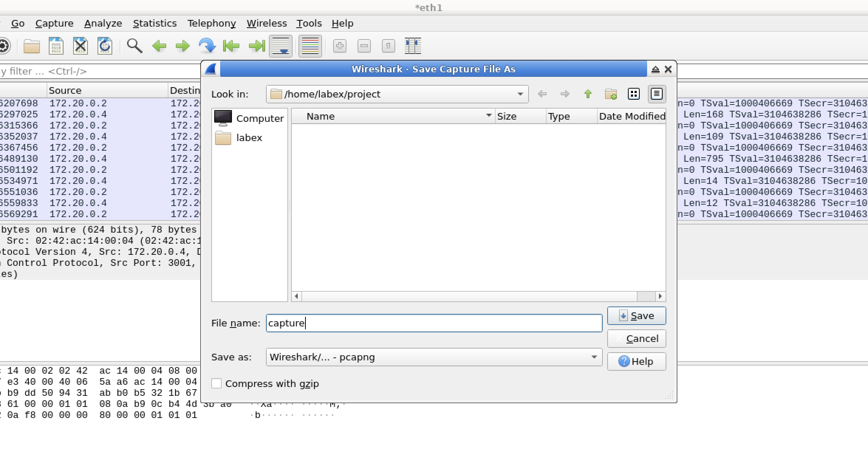
Task: Go to the last packet
Action: (256, 46)
